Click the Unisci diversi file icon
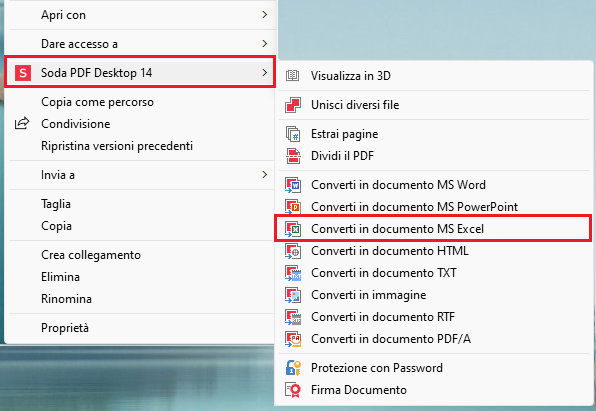 (x=293, y=105)
